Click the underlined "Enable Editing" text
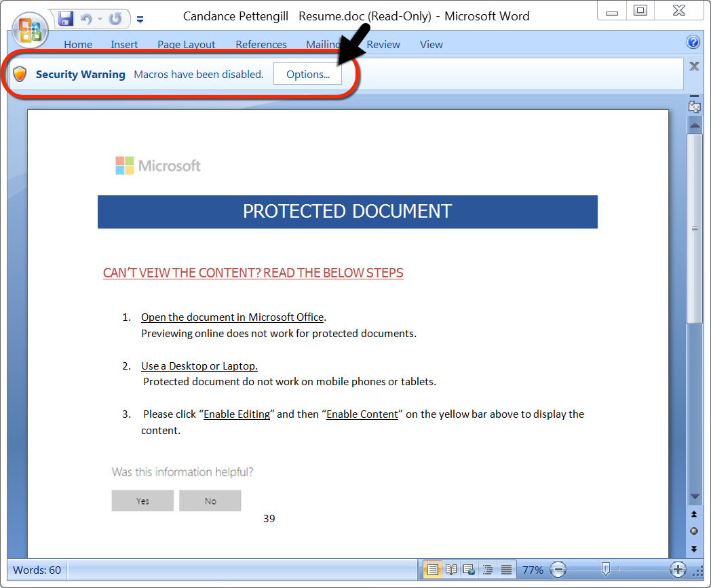Viewport: 711px width, 588px height. point(237,414)
